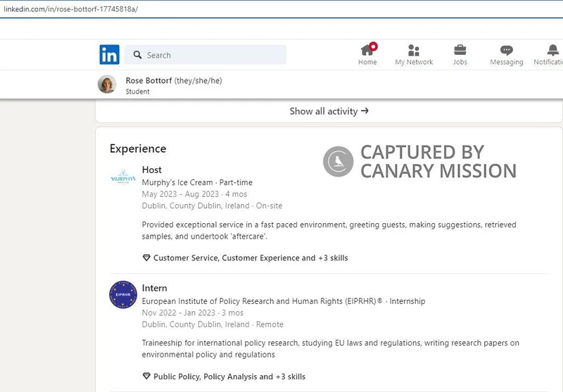
Task: Click Rose Bottorf's profile photo
Action: 107,84
